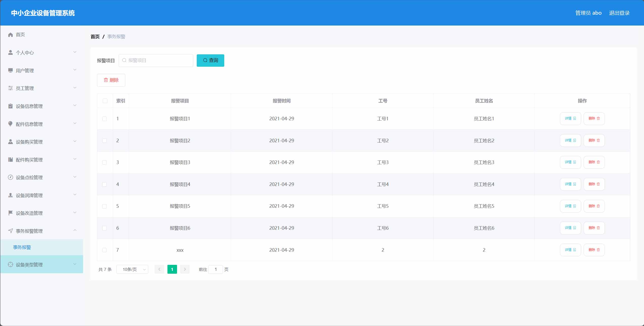Click the batch 删除 button above the table
The width and height of the screenshot is (644, 326).
[111, 80]
